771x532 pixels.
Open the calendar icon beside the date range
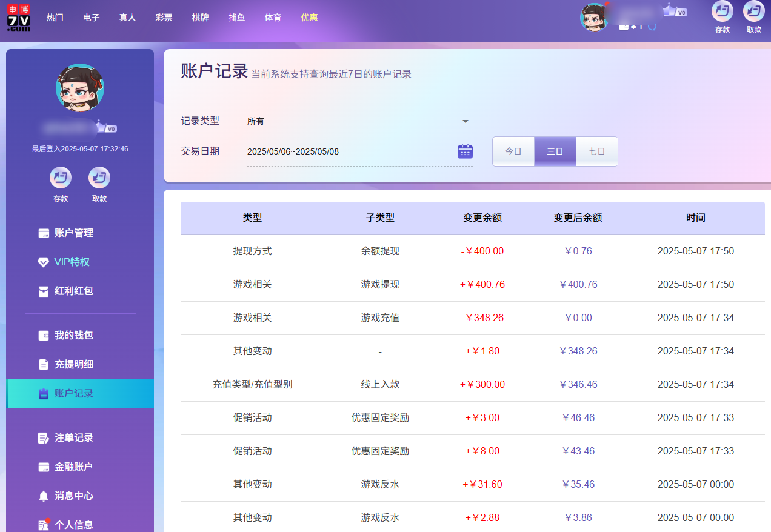pyautogui.click(x=465, y=151)
